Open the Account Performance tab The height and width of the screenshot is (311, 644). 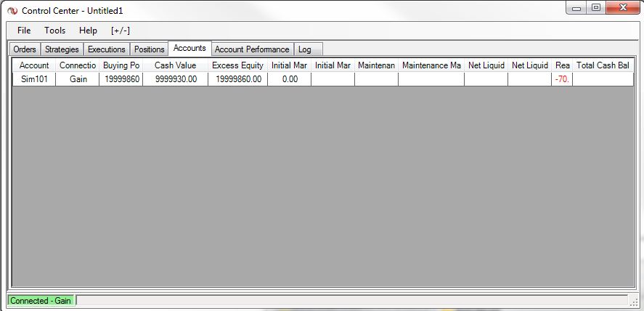252,49
